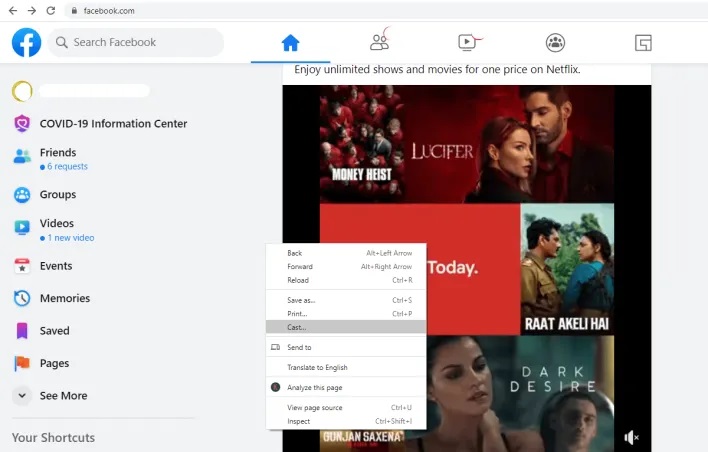Viewport: 708px width, 452px height.
Task: Click the Saved bookmark icon
Action: coord(22,331)
